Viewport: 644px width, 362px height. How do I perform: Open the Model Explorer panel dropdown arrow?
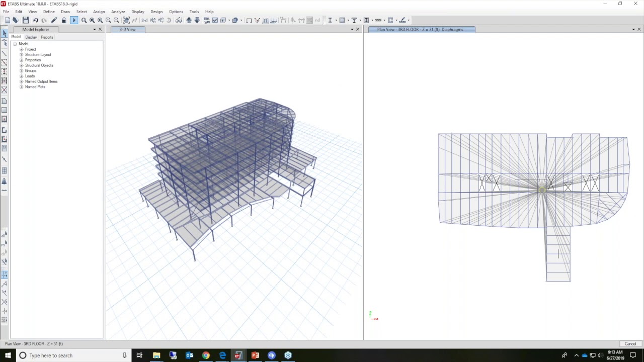[x=94, y=29]
